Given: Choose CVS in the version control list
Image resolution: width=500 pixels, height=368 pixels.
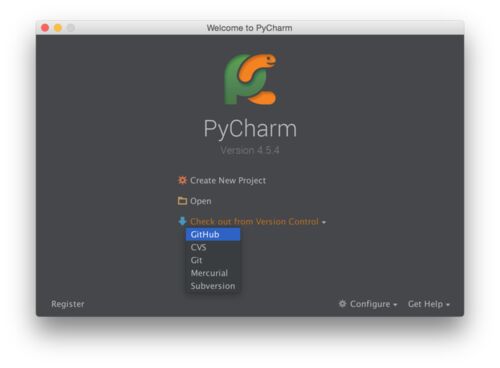Looking at the screenshot, I should pos(213,247).
